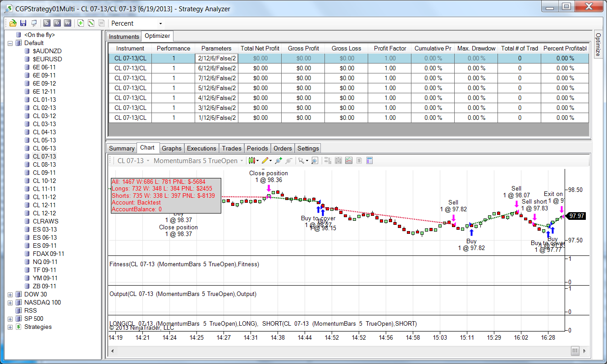Switch to the Orders tab
Image resolution: width=607 pixels, height=364 pixels.
283,148
